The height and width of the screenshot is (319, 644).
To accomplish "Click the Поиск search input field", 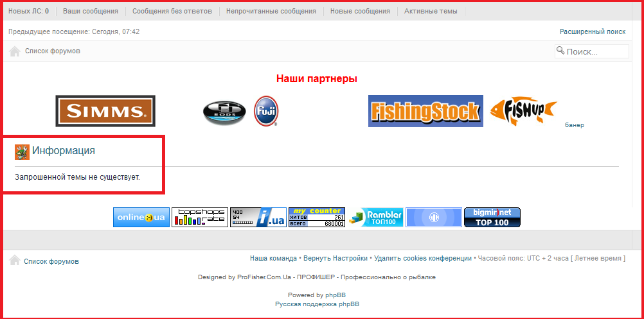I will coord(596,51).
